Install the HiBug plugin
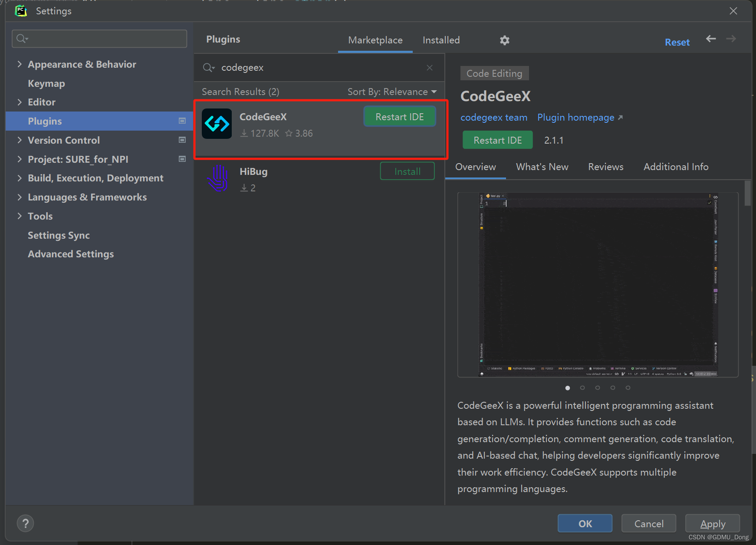This screenshot has height=545, width=756. 407,171
